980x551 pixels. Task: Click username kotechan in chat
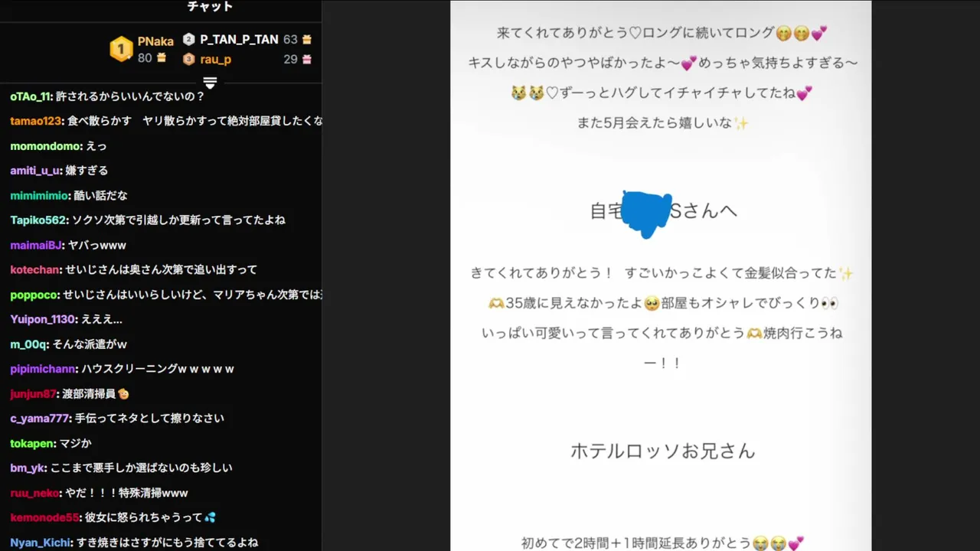34,269
